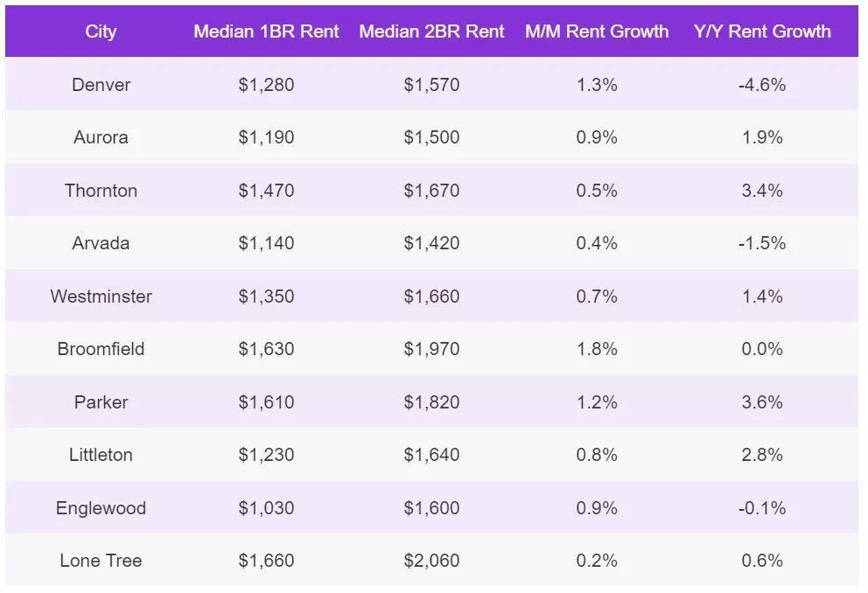Click the Arvada row label
Screen dimensions: 868x593
101,243
